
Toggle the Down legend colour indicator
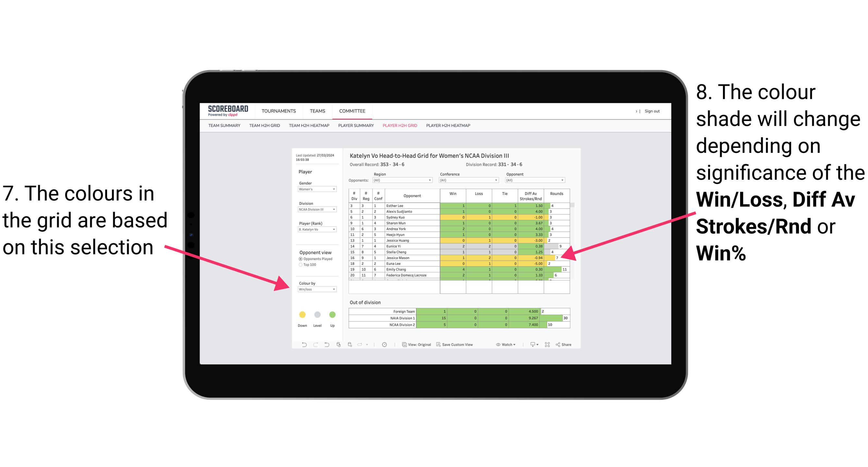point(300,314)
